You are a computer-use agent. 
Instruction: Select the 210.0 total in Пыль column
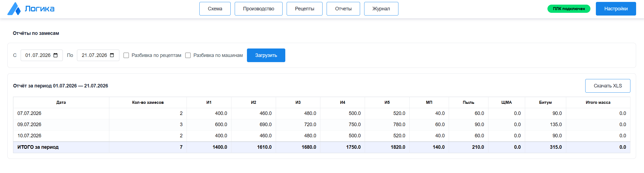tap(478, 147)
